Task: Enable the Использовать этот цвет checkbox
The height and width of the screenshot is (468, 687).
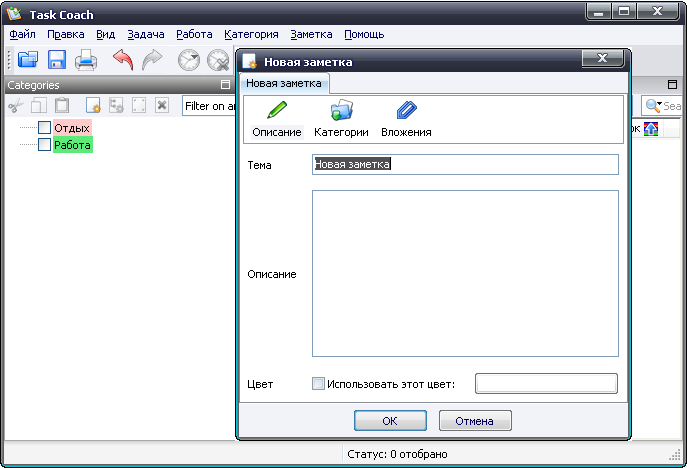Action: point(319,384)
